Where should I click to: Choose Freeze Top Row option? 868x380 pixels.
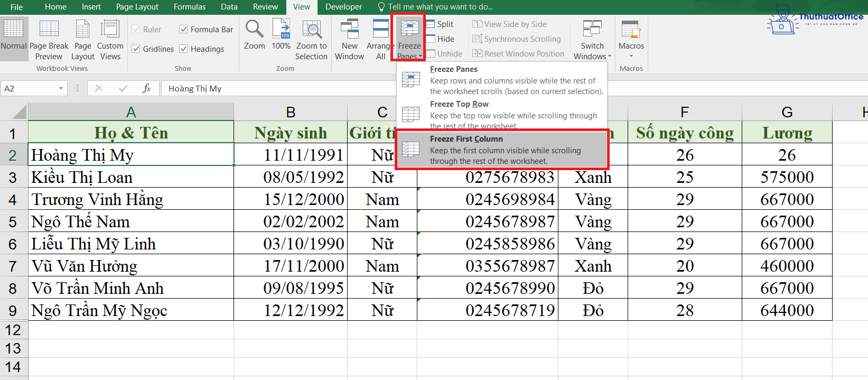pyautogui.click(x=501, y=115)
